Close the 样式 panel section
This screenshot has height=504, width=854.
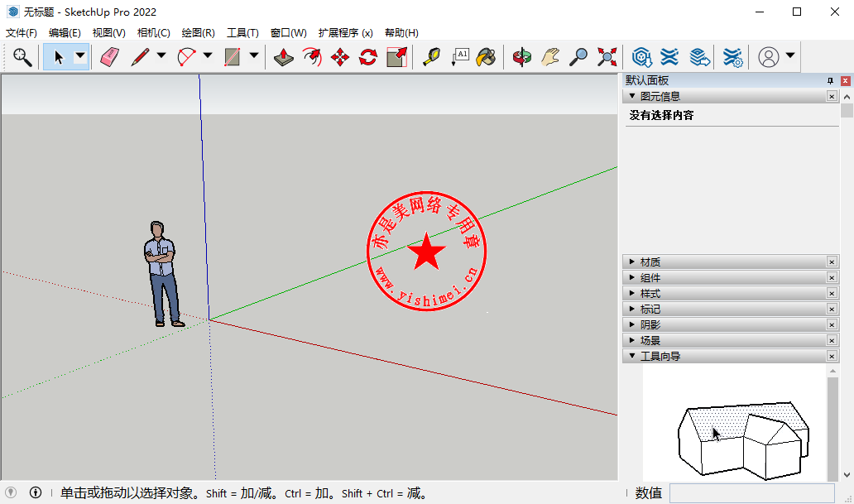tap(832, 294)
